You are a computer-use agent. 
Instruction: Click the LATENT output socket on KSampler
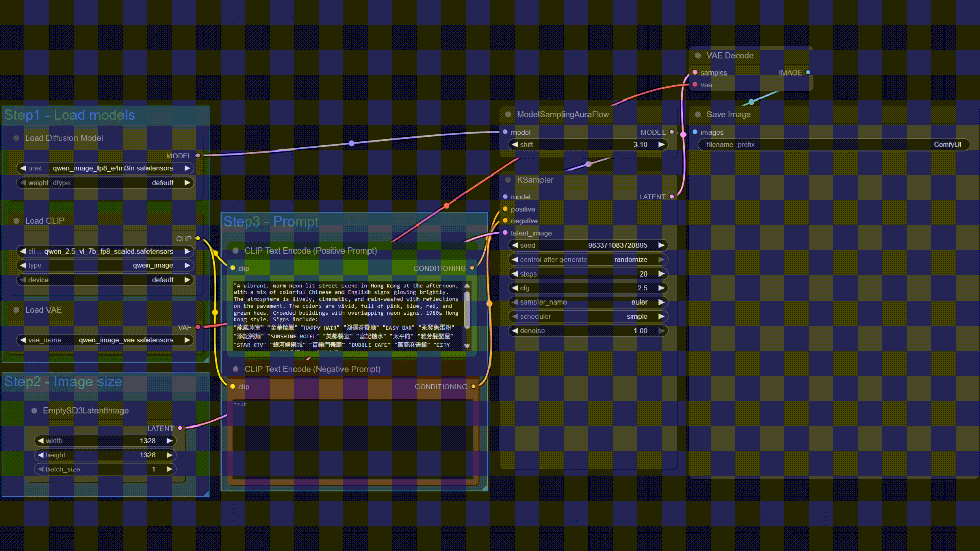pyautogui.click(x=672, y=197)
